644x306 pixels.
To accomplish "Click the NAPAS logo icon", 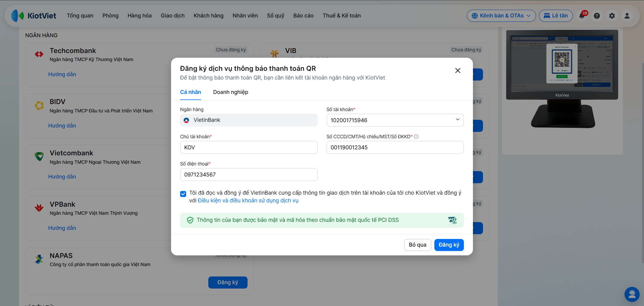I will (39, 259).
